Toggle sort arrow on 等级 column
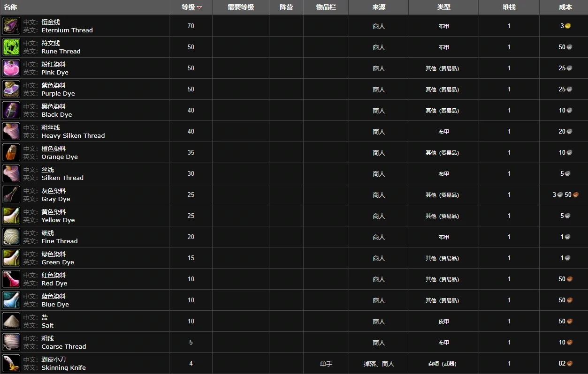 pos(199,7)
